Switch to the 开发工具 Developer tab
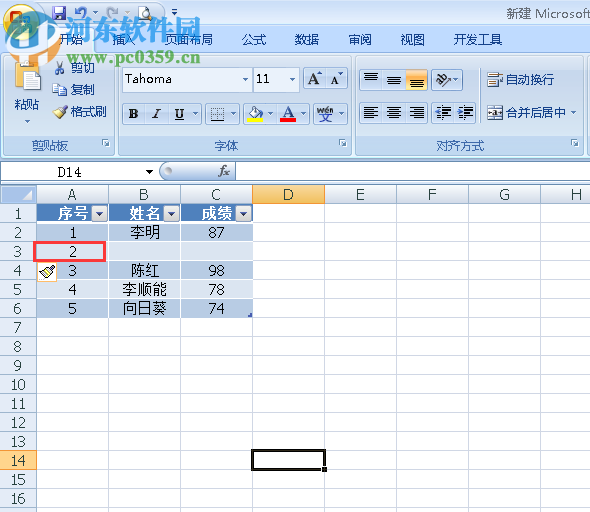 477,40
